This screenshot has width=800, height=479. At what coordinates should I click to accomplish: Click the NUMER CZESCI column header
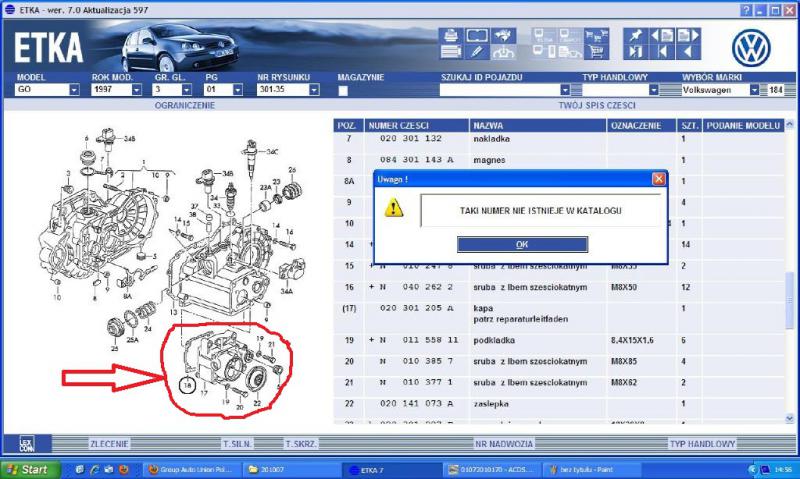pyautogui.click(x=417, y=125)
